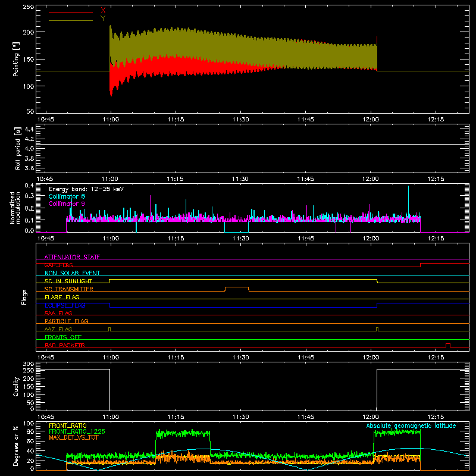The image size is (476, 476).
Task: Click the red 'X' legend letter
Action: [103, 11]
